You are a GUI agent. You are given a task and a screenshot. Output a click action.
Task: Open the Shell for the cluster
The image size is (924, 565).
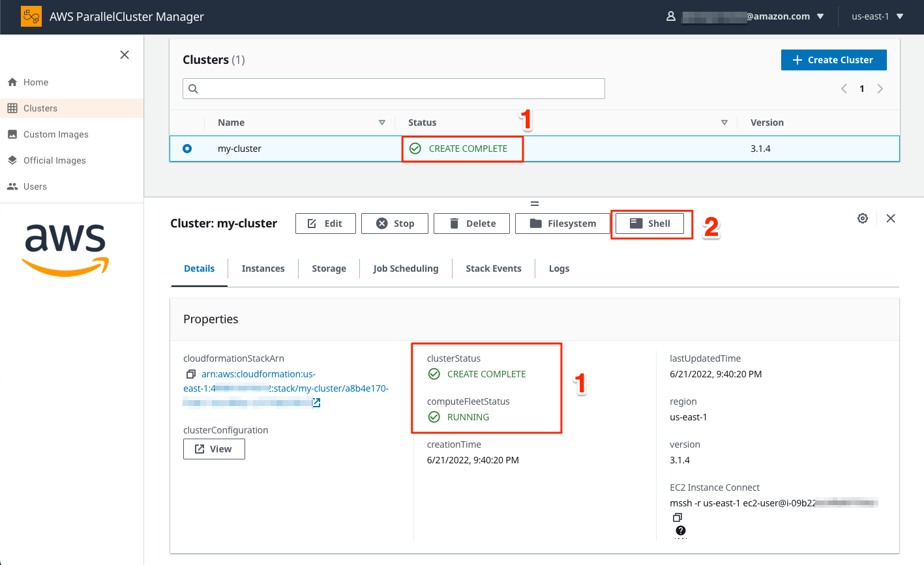(x=649, y=224)
